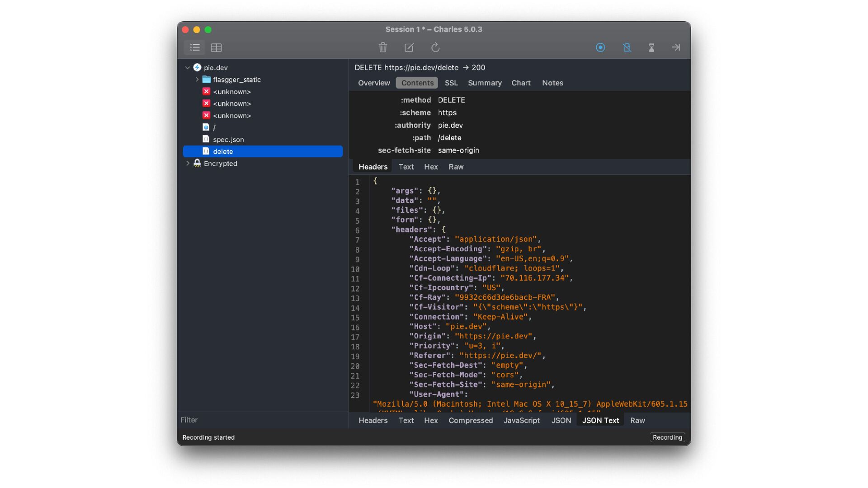Toggle the SSL proxying toolbar icon

click(x=627, y=47)
